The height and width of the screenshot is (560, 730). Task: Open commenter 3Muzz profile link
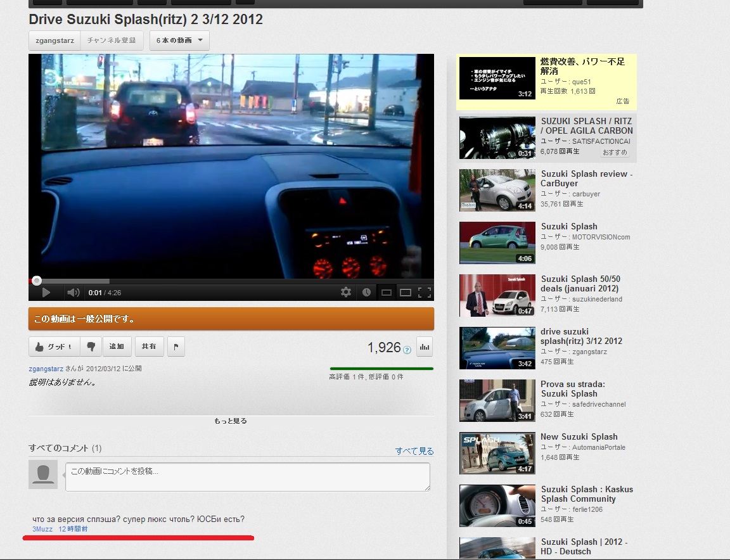(42, 529)
